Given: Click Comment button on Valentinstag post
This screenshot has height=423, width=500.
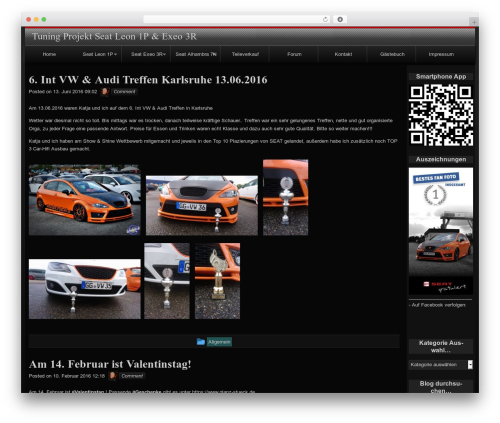Looking at the screenshot, I should (x=132, y=376).
